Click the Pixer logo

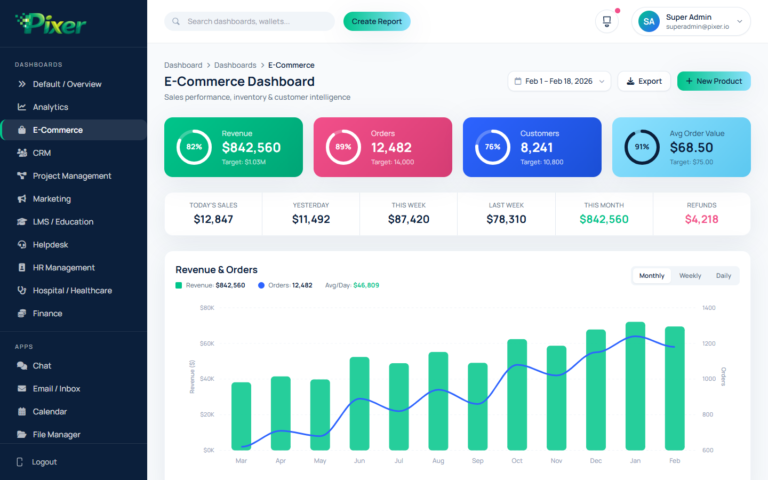50,23
